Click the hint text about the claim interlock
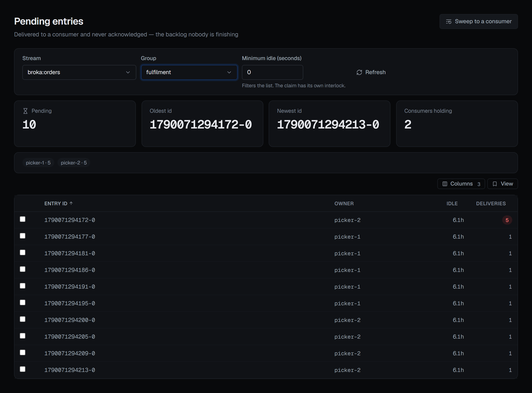The width and height of the screenshot is (532, 393). coord(294,86)
